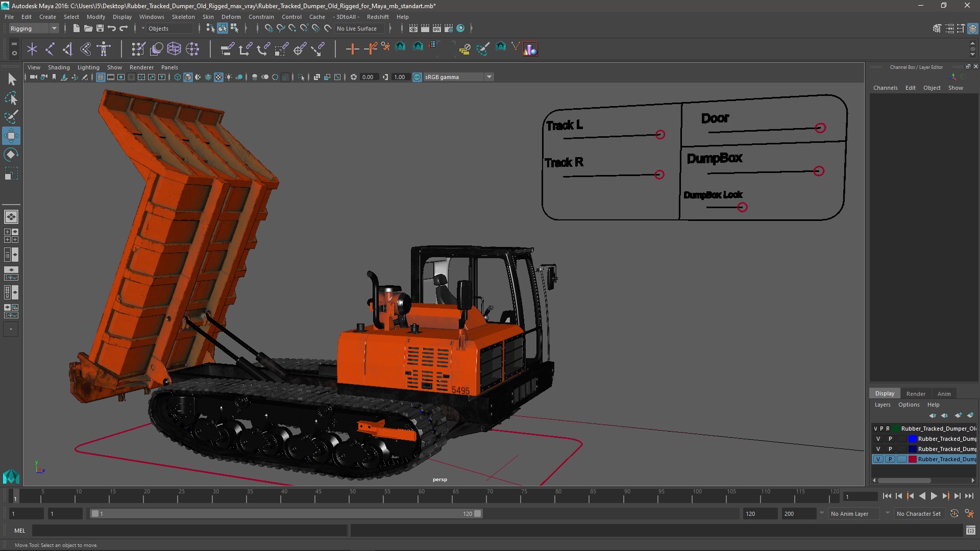Open the Options menu in Layer Editor
This screenshot has height=551, width=980.
coord(909,405)
